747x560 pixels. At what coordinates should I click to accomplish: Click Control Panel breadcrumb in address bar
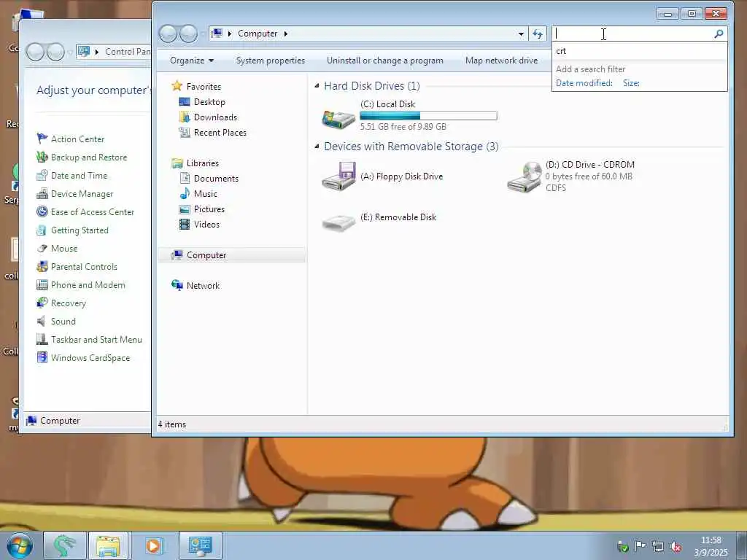pyautogui.click(x=127, y=52)
